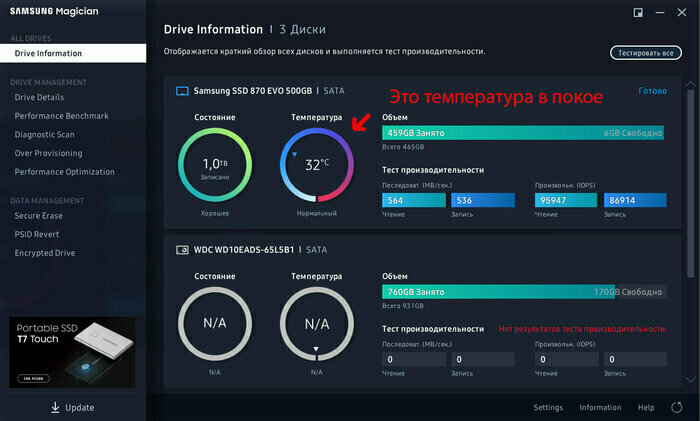Image resolution: width=700 pixels, height=421 pixels.
Task: Click the Готово status text
Action: [653, 91]
